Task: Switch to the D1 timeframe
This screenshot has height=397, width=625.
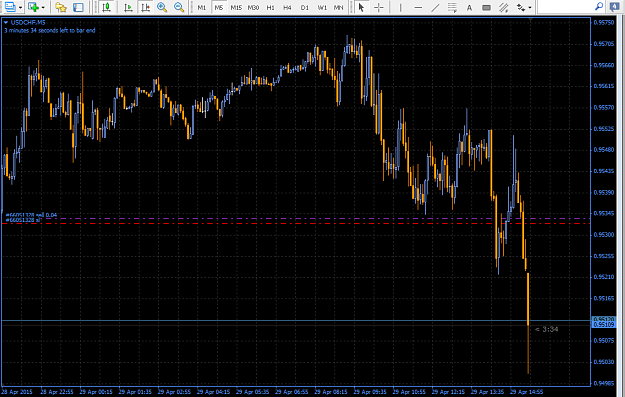Action: [x=305, y=7]
